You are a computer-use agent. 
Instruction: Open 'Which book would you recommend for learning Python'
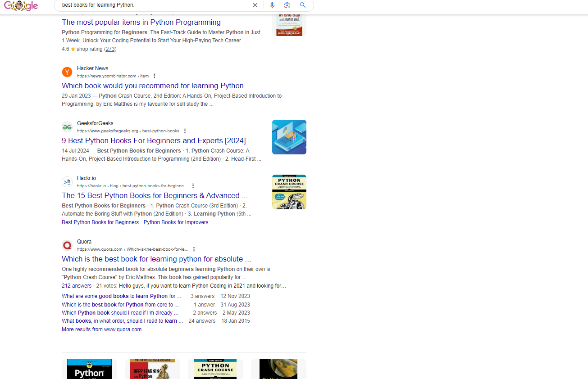[157, 86]
